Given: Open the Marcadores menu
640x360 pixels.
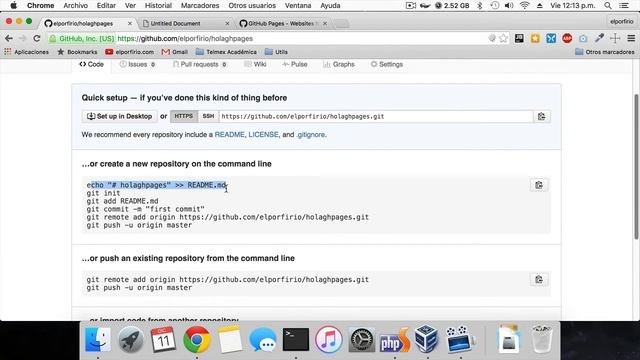Looking at the screenshot, I should click(200, 6).
